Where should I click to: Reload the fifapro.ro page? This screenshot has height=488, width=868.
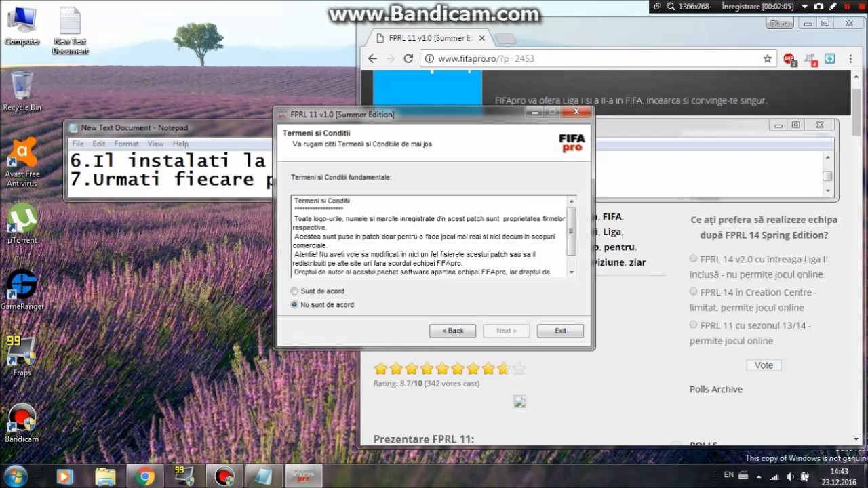point(408,58)
